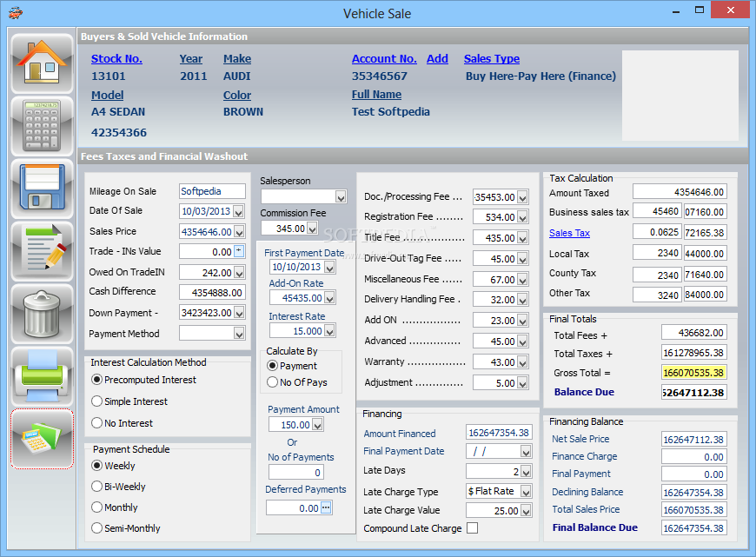
Task: Open Date Of Sale date picker
Action: pyautogui.click(x=239, y=212)
